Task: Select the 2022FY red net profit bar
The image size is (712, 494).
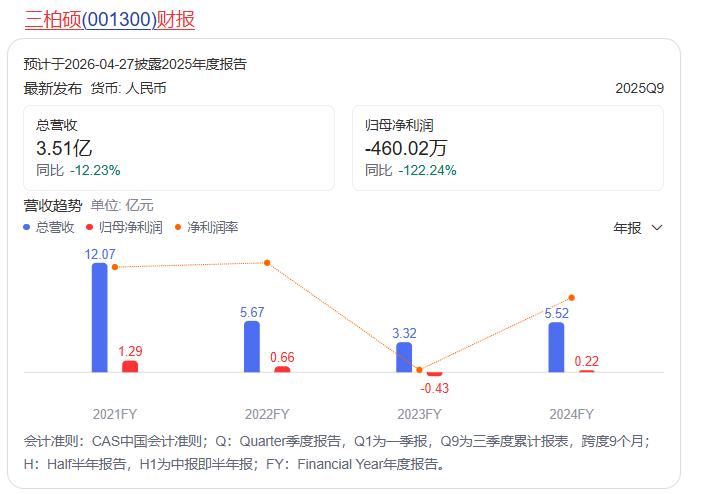Action: click(282, 370)
